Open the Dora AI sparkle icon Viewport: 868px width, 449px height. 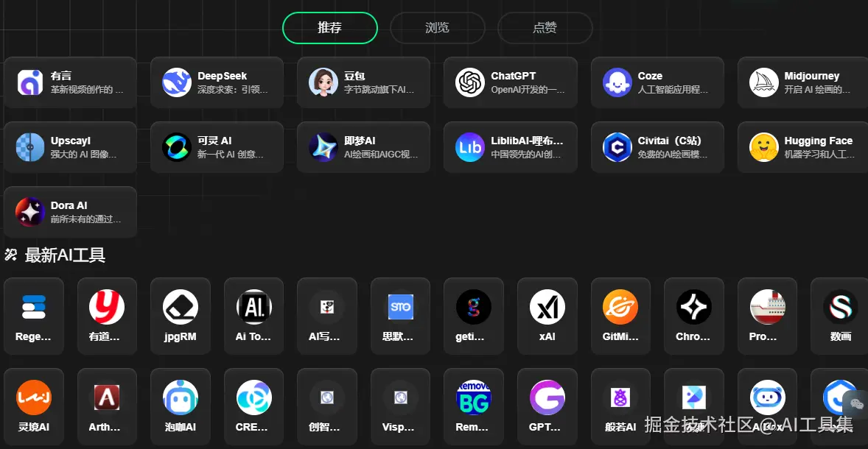pyautogui.click(x=30, y=212)
